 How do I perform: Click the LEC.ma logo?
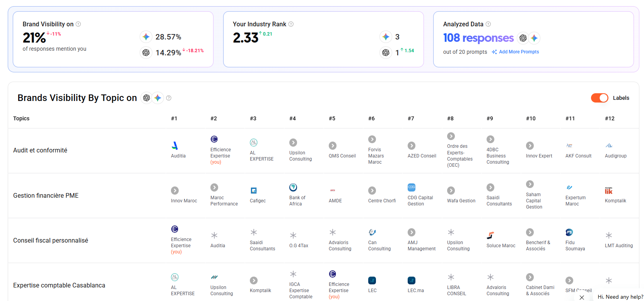point(412,280)
